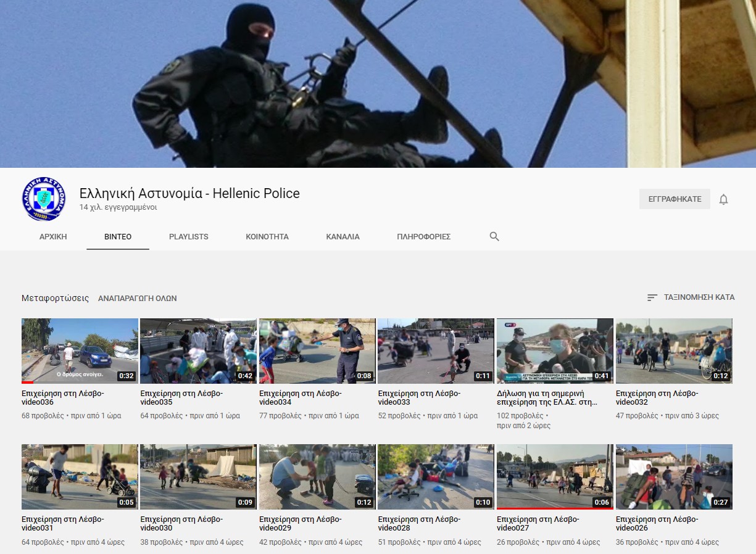The image size is (756, 554).
Task: Open the Δήλωση για τη σημερινή επιχείρηση video title
Action: (x=547, y=398)
